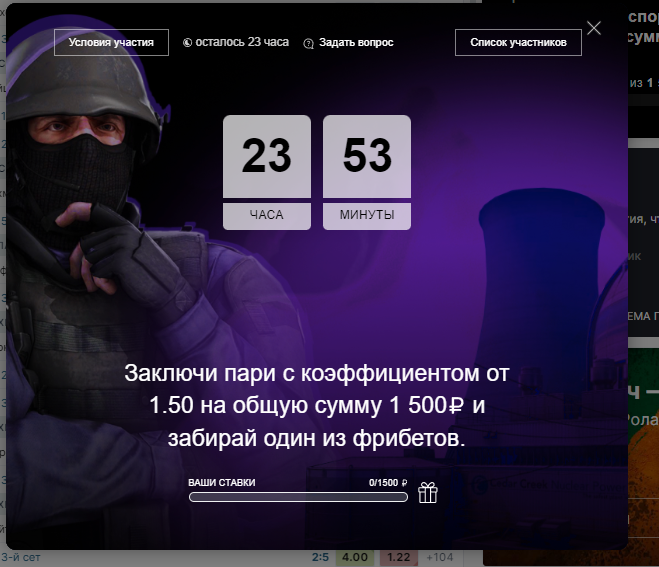Image resolution: width=659 pixels, height=567 pixels.
Task: Click the question bubble icon
Action: (x=308, y=43)
